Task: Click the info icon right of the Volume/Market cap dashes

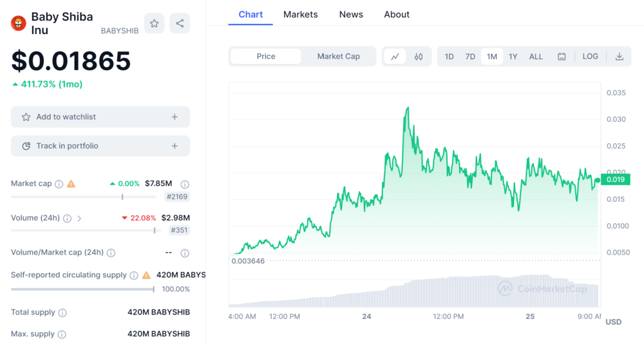Action: [185, 253]
